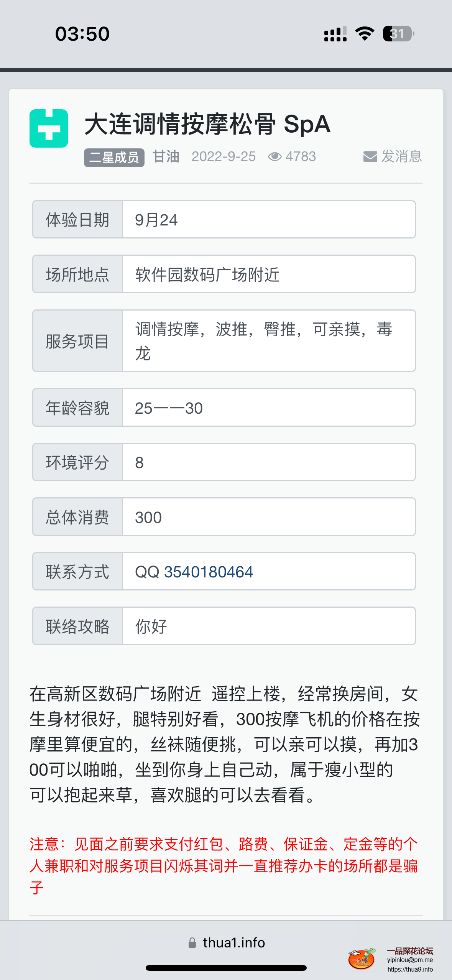Tap the eye view-count icon
The width and height of the screenshot is (452, 980).
click(x=274, y=157)
